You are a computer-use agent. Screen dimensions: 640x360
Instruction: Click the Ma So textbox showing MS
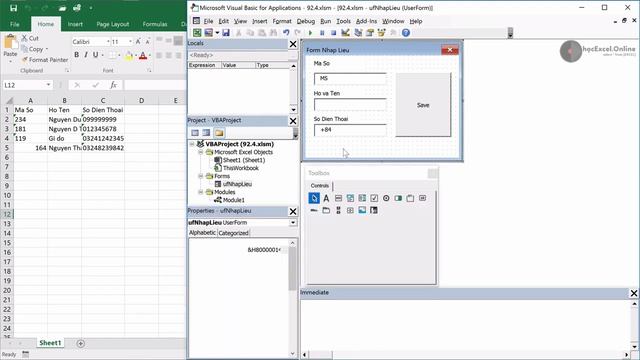[350, 78]
